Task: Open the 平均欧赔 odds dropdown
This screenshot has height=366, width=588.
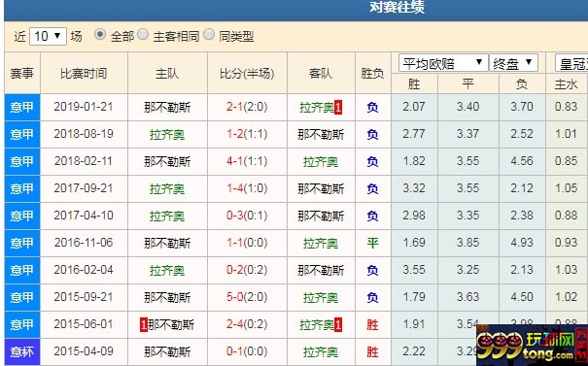Action: point(443,63)
